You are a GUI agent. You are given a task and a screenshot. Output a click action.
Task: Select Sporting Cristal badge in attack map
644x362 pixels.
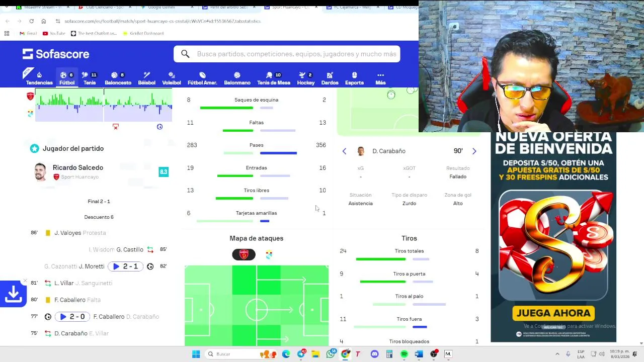tap(269, 254)
